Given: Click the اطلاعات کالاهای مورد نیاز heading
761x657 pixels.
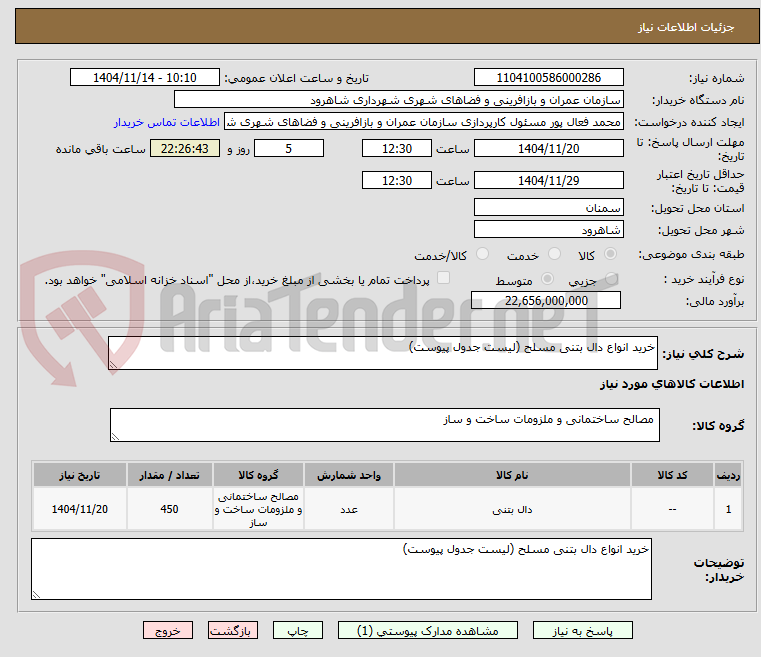Looking at the screenshot, I should [672, 384].
